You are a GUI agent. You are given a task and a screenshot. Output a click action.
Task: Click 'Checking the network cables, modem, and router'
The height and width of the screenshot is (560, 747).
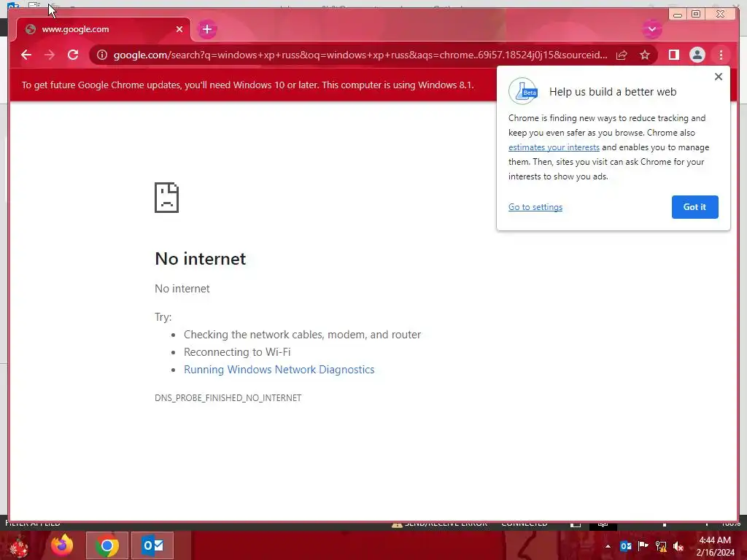[x=302, y=334]
